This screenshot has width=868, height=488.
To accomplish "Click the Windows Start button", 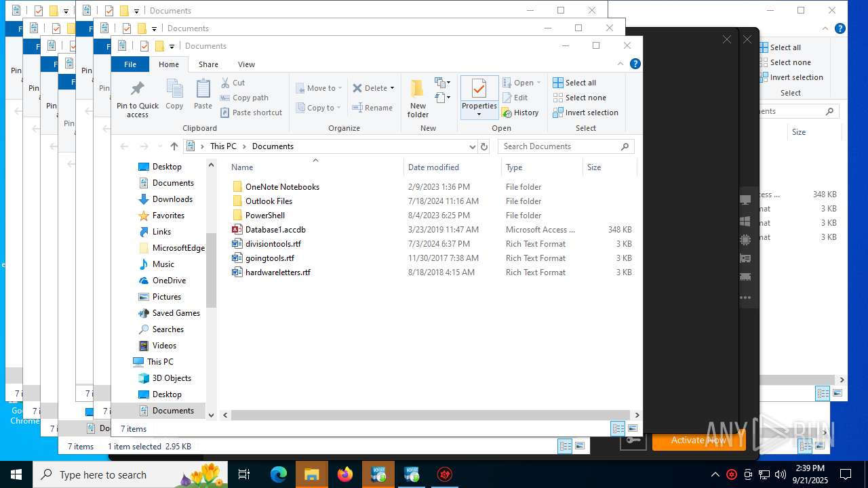I will tap(16, 474).
